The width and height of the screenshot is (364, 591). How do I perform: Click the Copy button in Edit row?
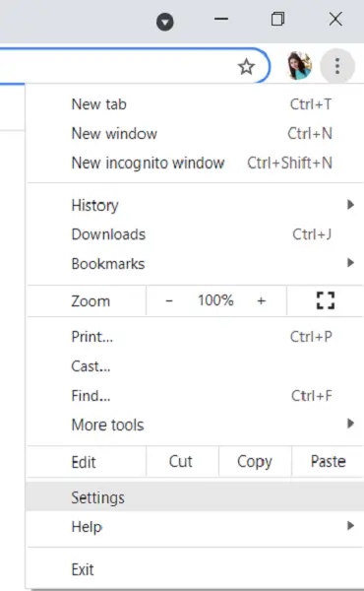pyautogui.click(x=255, y=462)
